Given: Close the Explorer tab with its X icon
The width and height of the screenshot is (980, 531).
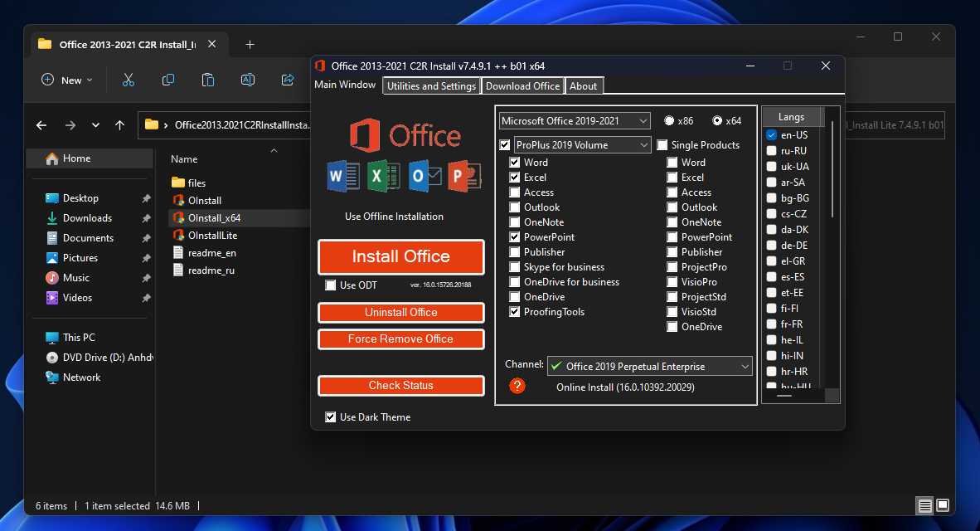Looking at the screenshot, I should tap(212, 44).
